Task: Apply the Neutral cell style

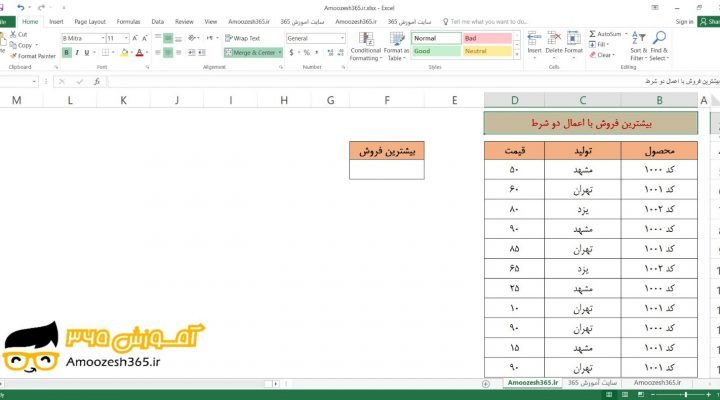Action: click(x=487, y=51)
